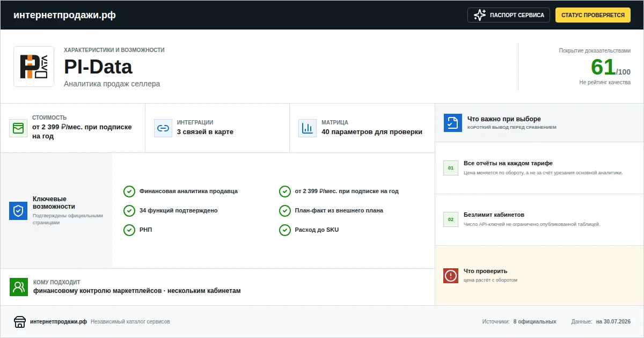The height and width of the screenshot is (338, 644).
Task: Click the check icon beside РНП
Action: (x=129, y=230)
